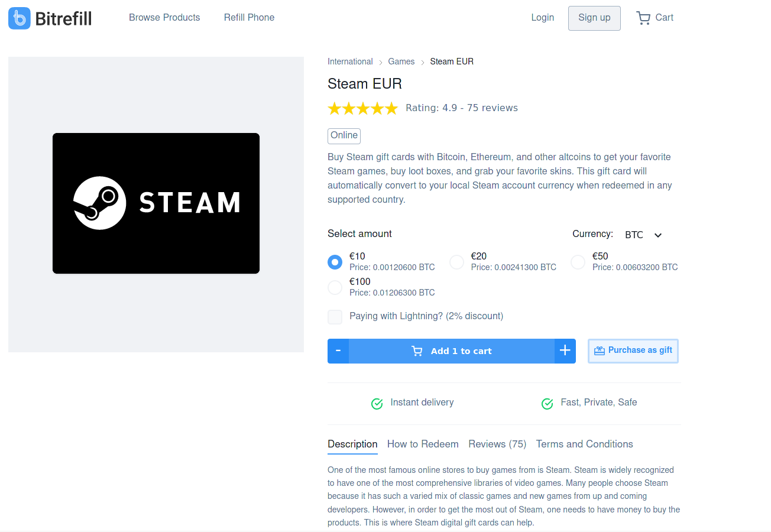Click the Fast, Private, Safe text
Screen dimensions: 771x532
point(599,403)
